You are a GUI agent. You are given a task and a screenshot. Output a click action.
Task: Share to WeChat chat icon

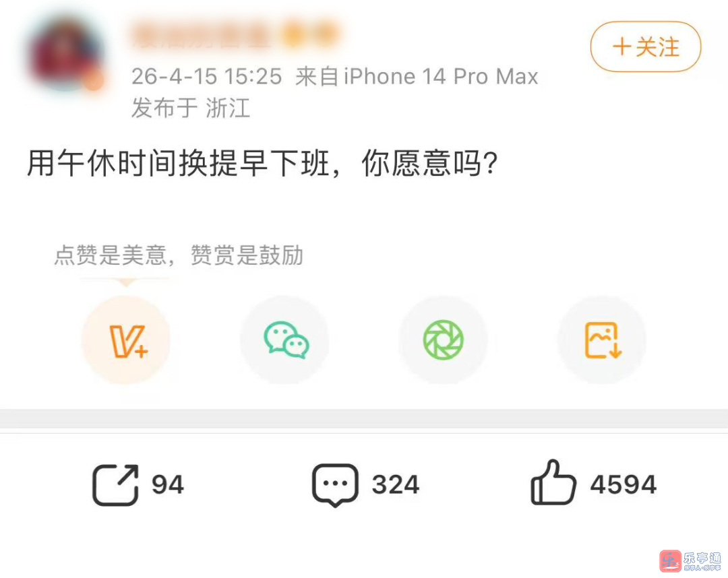point(284,340)
